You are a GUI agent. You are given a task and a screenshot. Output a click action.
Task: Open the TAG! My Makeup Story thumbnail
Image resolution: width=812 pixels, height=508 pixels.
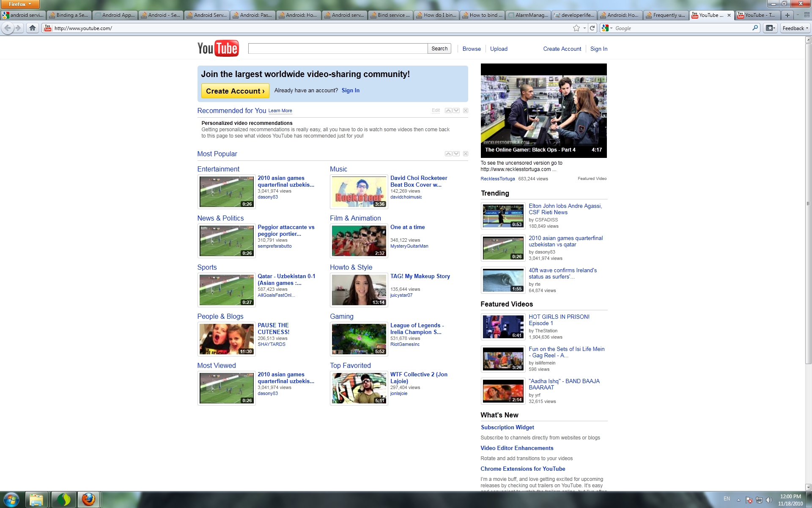[359, 290]
